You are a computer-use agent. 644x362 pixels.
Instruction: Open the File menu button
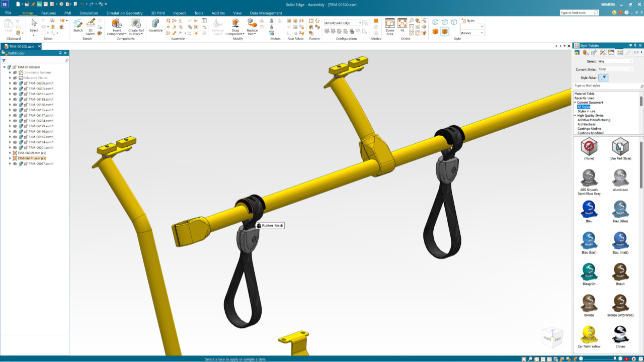pyautogui.click(x=8, y=13)
